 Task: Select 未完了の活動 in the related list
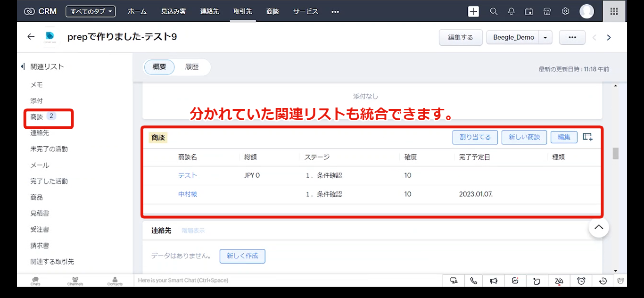pyautogui.click(x=49, y=149)
